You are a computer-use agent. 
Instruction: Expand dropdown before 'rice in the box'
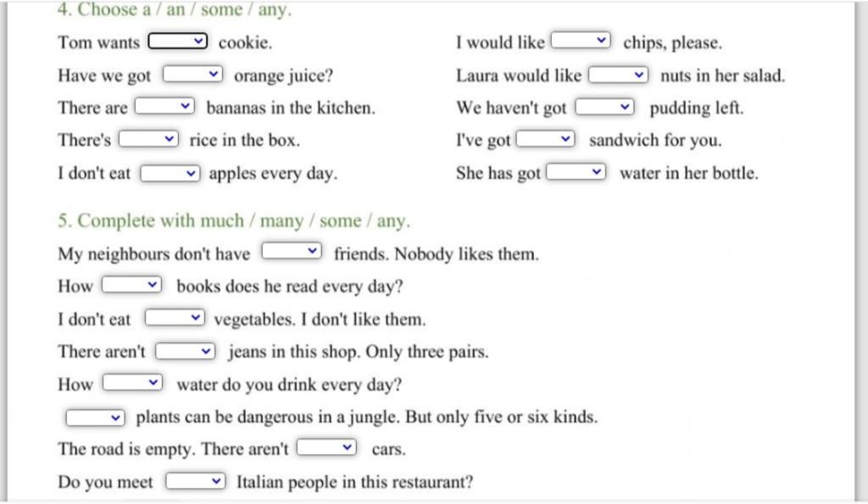click(149, 139)
